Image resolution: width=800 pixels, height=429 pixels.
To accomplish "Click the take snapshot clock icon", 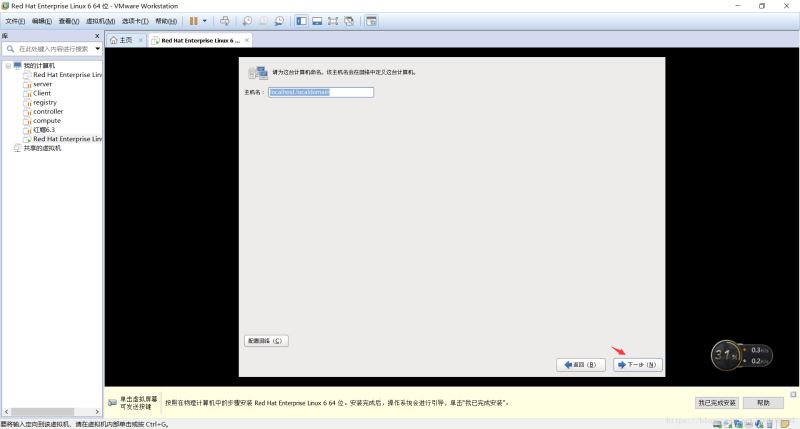I will coord(245,20).
